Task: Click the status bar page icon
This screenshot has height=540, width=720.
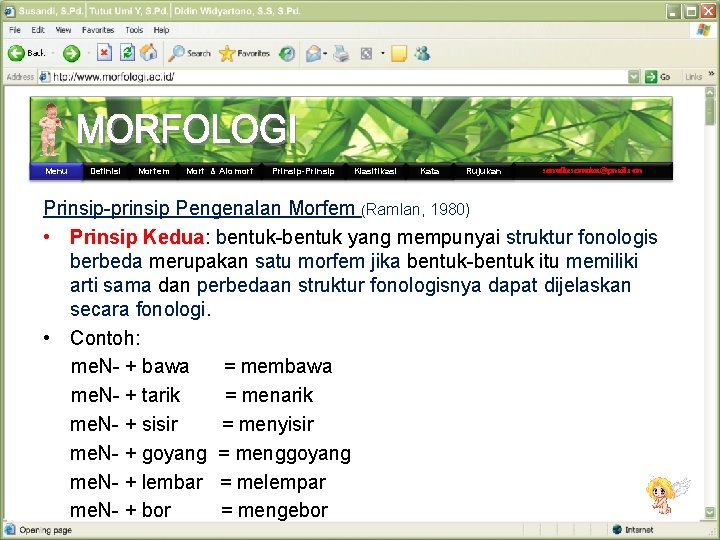Action: (x=10, y=529)
